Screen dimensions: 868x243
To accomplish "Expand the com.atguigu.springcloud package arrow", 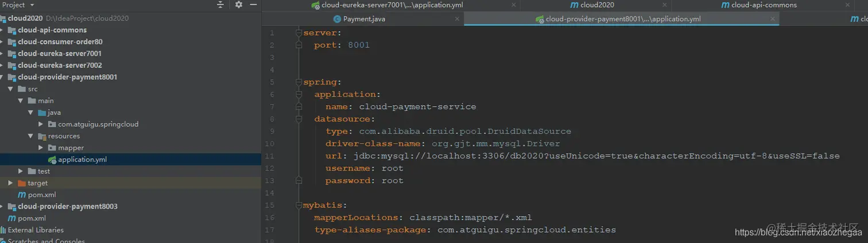I will click(x=41, y=124).
